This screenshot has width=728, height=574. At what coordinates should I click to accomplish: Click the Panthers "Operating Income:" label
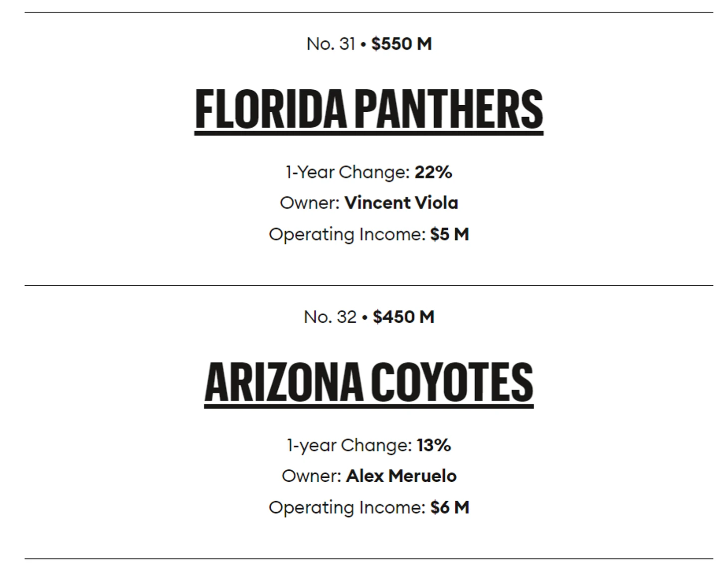347,234
